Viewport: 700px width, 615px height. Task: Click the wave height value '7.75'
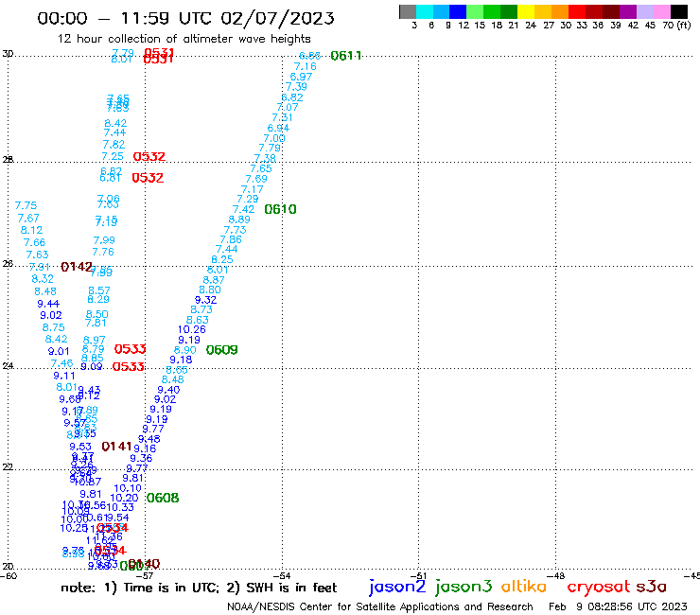point(26,205)
